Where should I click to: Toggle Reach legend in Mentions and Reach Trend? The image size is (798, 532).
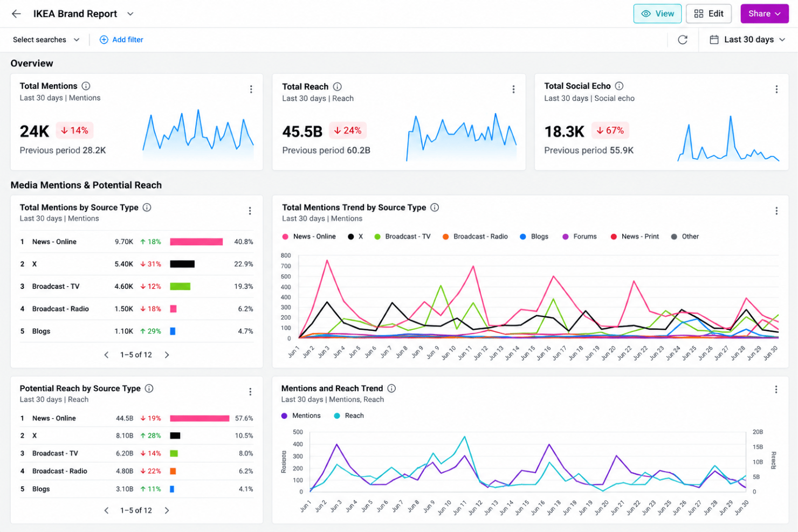(x=349, y=416)
